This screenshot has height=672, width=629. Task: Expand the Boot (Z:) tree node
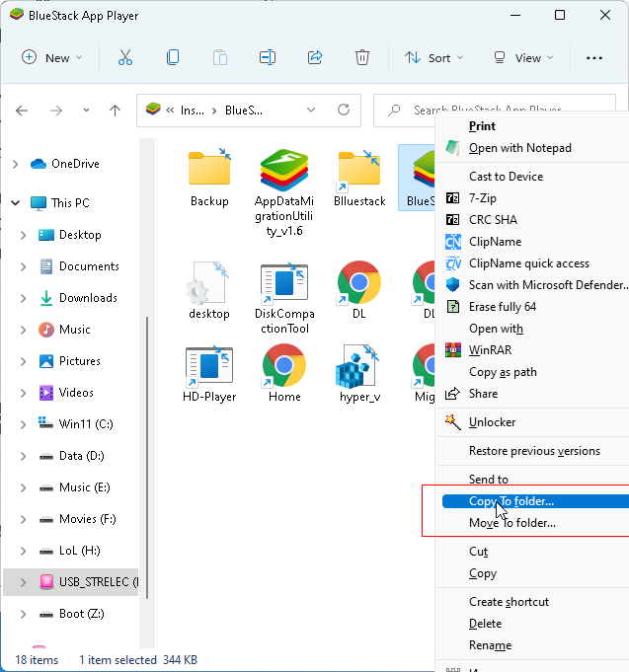23,614
